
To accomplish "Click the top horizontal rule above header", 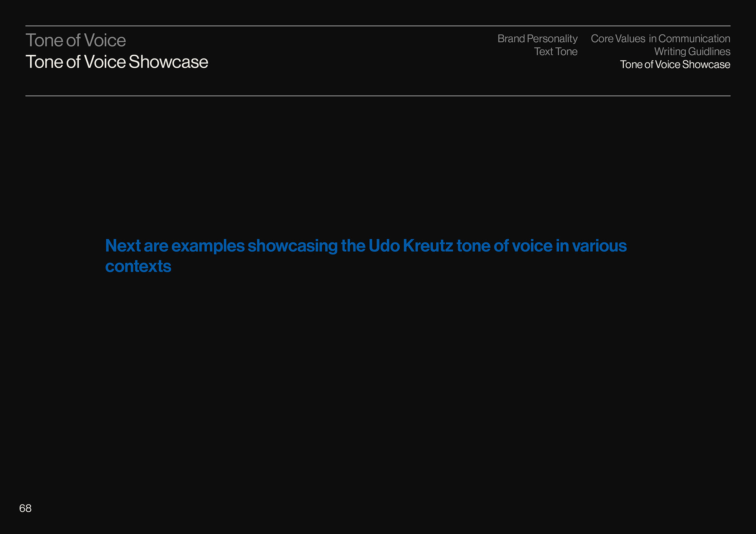I will tap(378, 26).
